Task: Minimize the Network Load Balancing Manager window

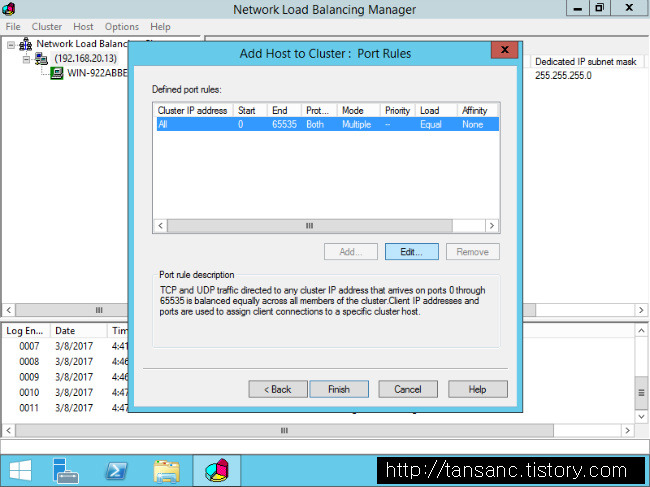Action: tap(578, 8)
